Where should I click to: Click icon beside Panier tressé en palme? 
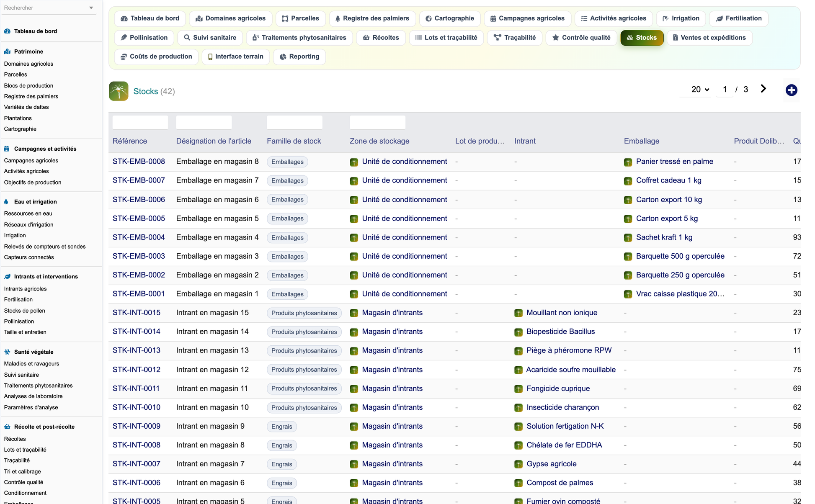click(628, 162)
